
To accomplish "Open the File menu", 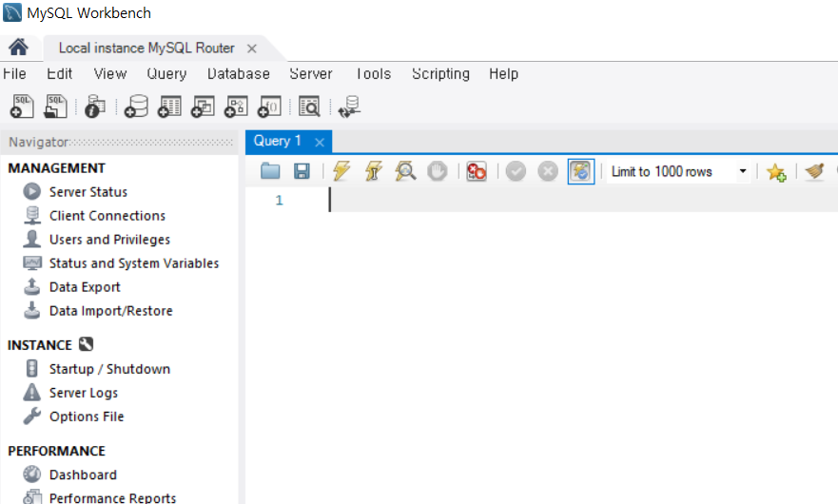I will (x=14, y=74).
